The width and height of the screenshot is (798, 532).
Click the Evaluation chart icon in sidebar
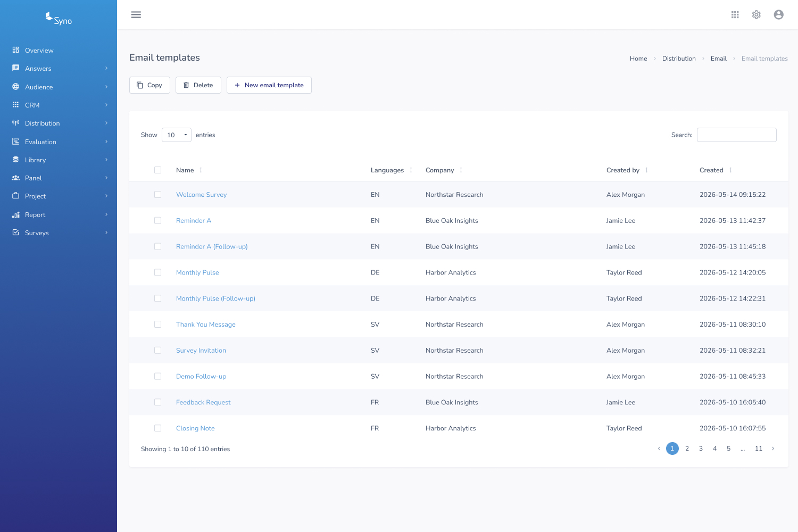16,142
